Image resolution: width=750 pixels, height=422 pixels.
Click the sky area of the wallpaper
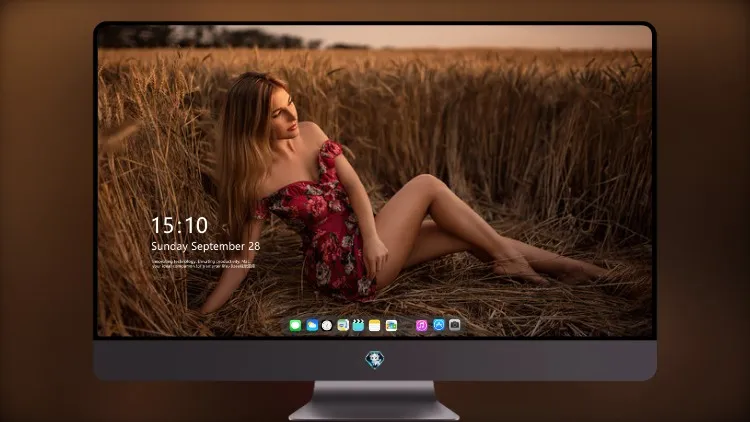pyautogui.click(x=478, y=36)
